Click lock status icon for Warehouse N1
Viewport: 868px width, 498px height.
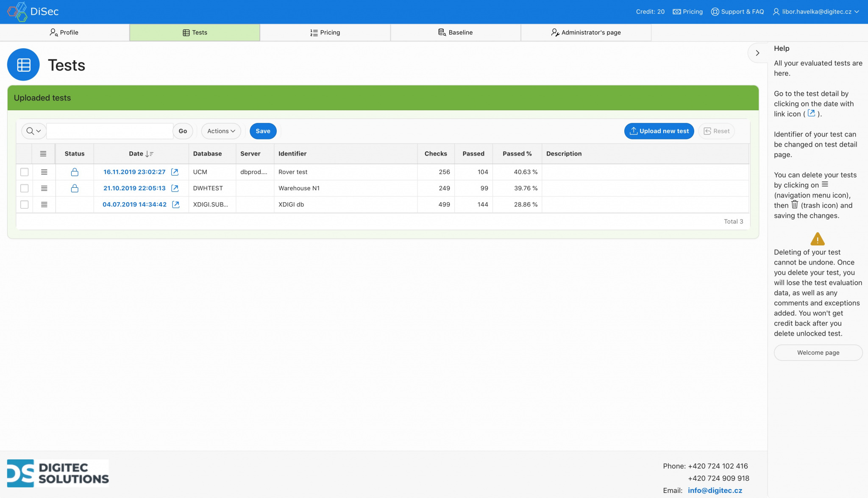75,188
